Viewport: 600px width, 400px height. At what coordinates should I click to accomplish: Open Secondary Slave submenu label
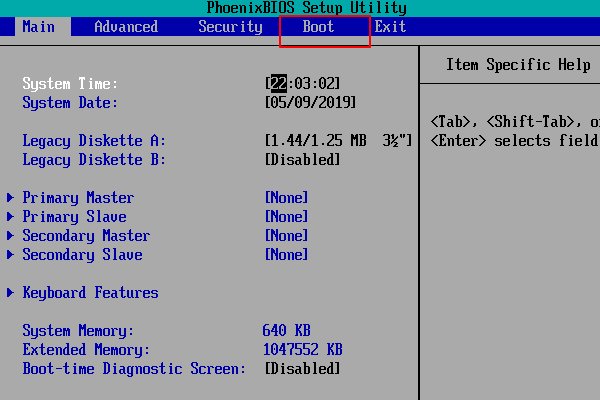click(x=82, y=255)
